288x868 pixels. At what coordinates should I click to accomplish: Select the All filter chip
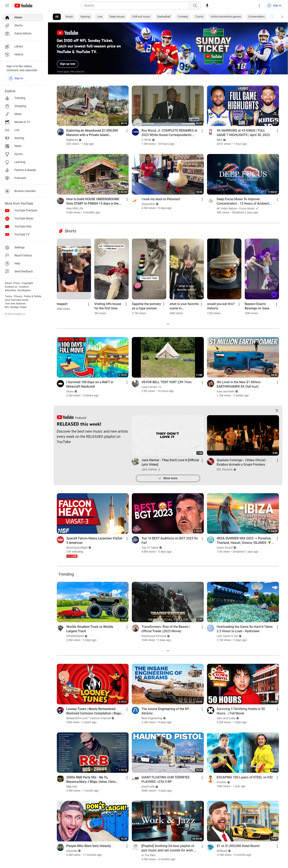(x=57, y=17)
